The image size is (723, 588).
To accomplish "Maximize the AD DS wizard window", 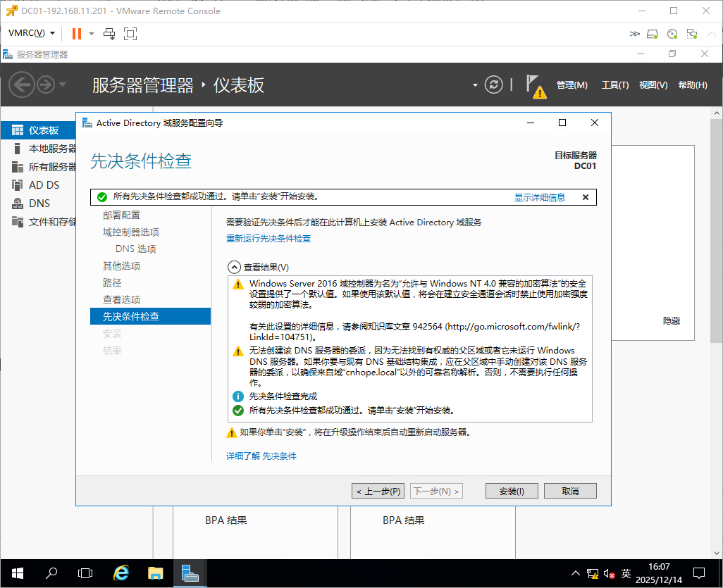I will tap(562, 123).
